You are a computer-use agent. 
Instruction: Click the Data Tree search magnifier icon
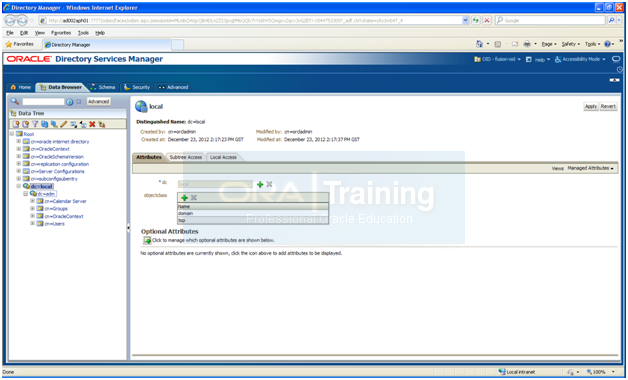[14, 101]
